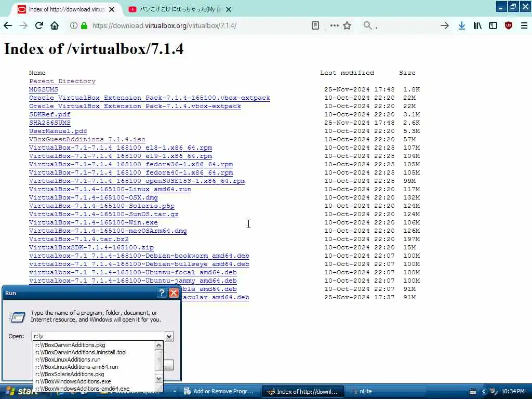532x399 pixels.
Task: Bookmark this page with the star
Action: (347, 25)
